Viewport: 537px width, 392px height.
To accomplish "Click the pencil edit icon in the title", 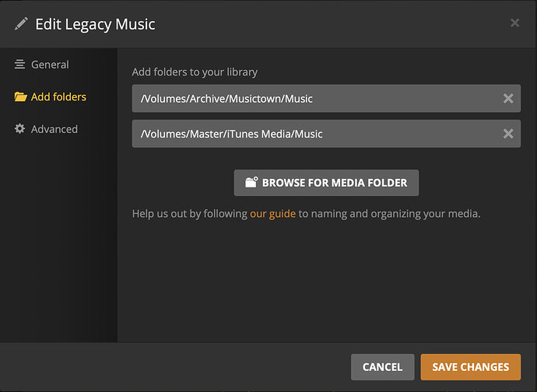I will (21, 24).
